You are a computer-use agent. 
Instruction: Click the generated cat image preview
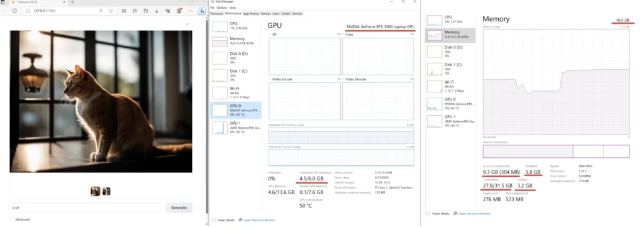(x=101, y=101)
